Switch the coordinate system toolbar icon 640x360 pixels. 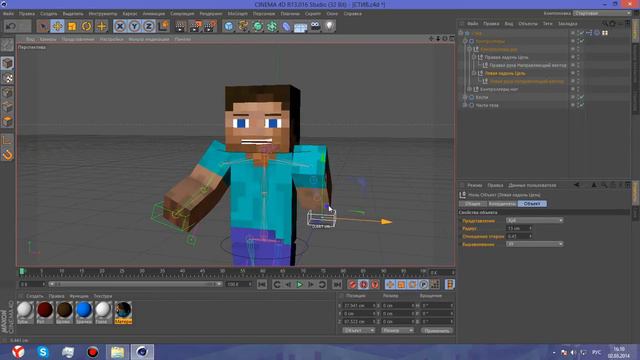(164, 27)
